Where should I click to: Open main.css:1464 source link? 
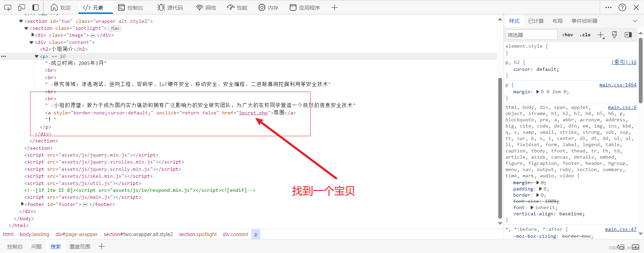click(618, 85)
